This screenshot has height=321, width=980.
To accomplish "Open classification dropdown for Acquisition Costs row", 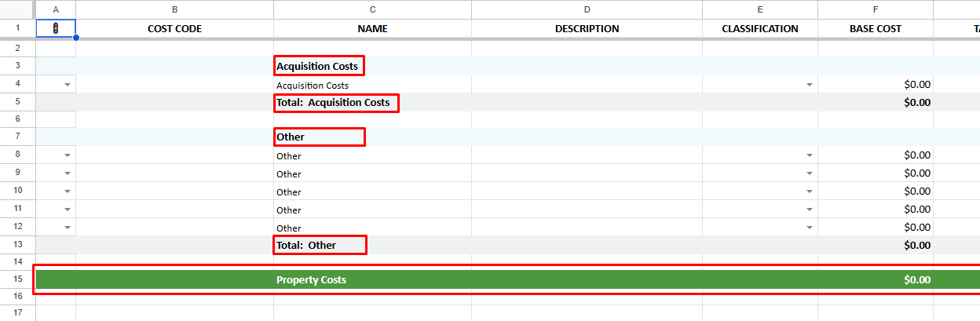I will [809, 85].
